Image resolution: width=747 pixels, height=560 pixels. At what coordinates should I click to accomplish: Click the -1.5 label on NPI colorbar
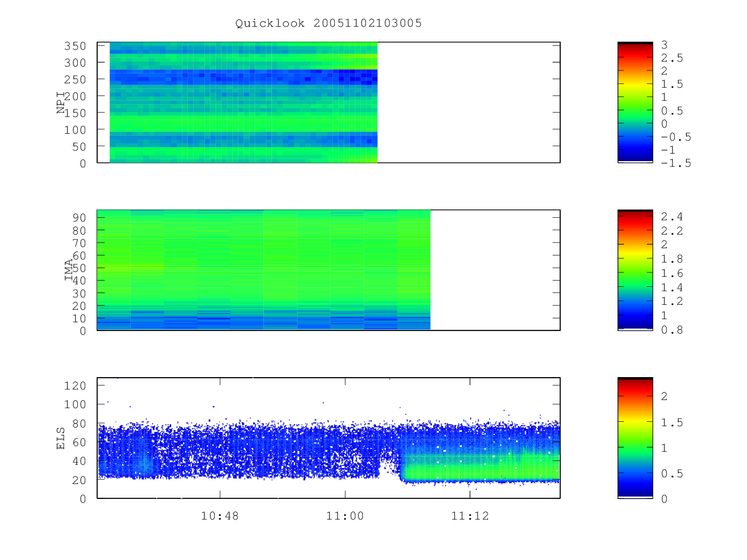[675, 163]
